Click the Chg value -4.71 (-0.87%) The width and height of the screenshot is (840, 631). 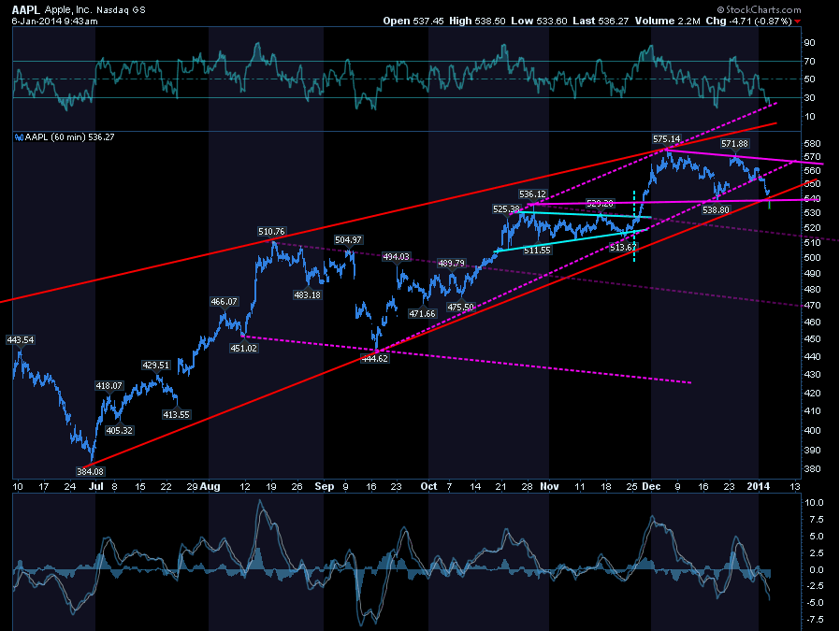click(760, 21)
